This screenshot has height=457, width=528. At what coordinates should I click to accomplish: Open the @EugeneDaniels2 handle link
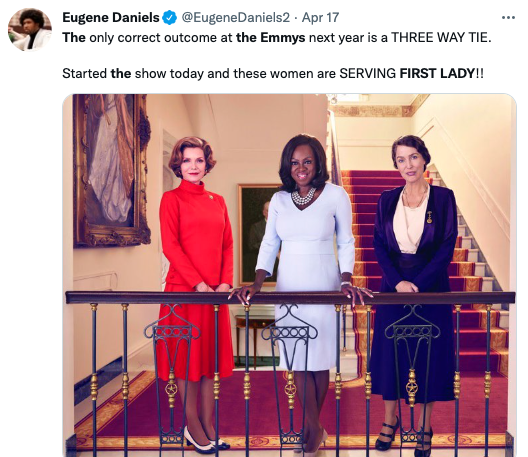236,18
